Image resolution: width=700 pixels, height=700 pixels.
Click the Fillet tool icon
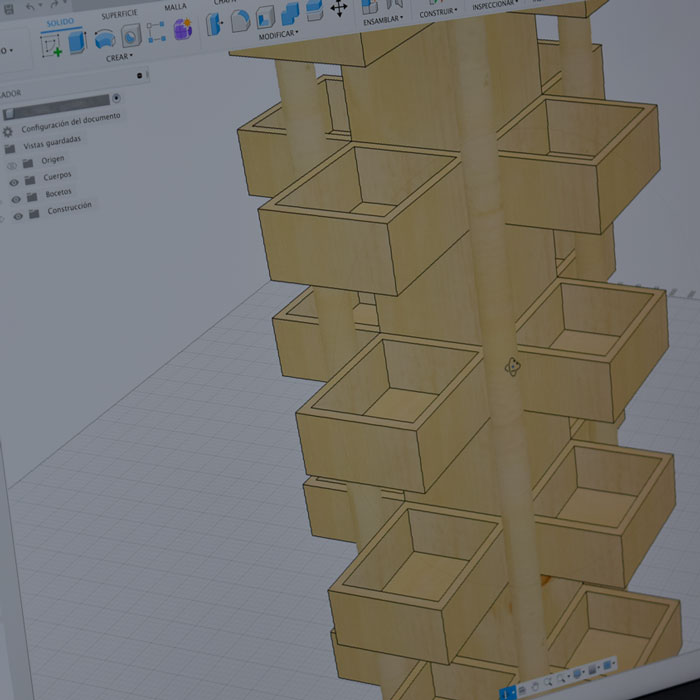[240, 20]
